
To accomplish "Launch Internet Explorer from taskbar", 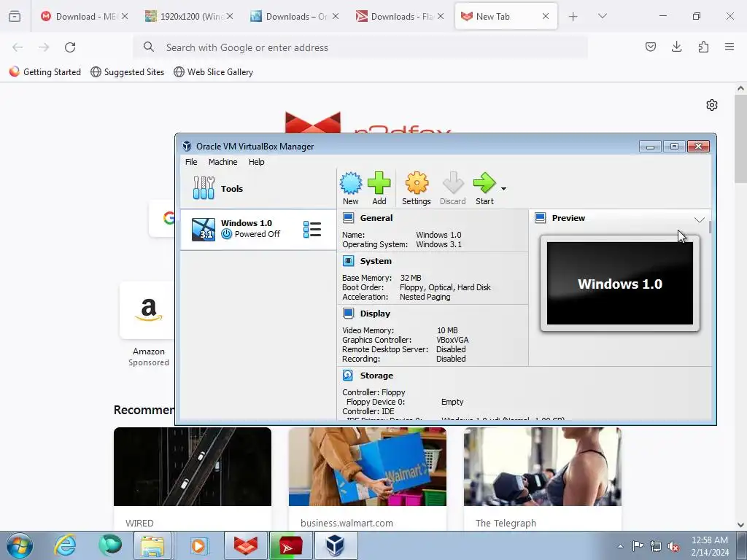I will (65, 545).
